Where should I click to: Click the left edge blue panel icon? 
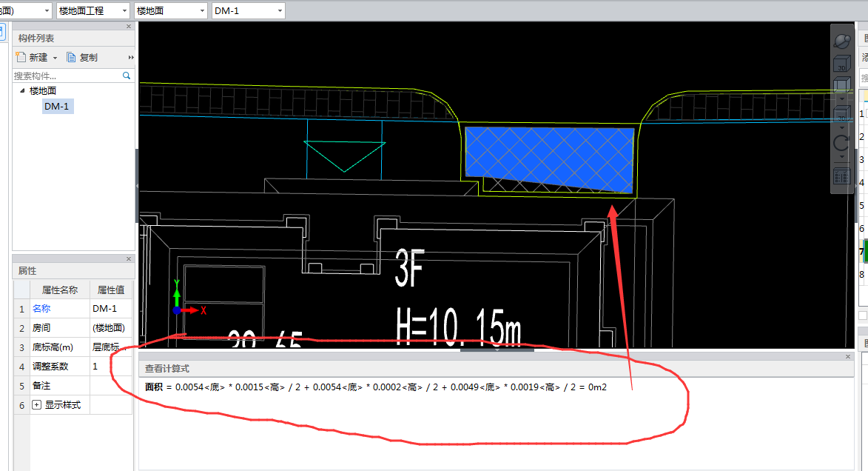(2, 31)
